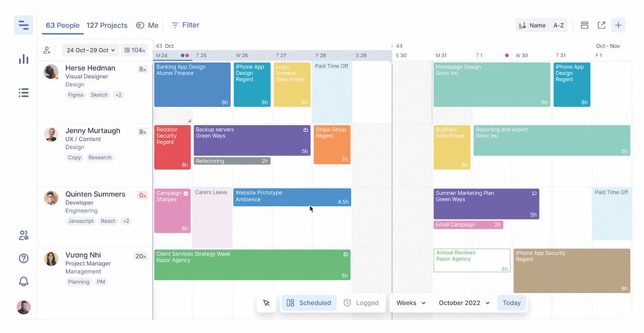
Task: Toggle the 104h capacity indicator
Action: [x=135, y=49]
